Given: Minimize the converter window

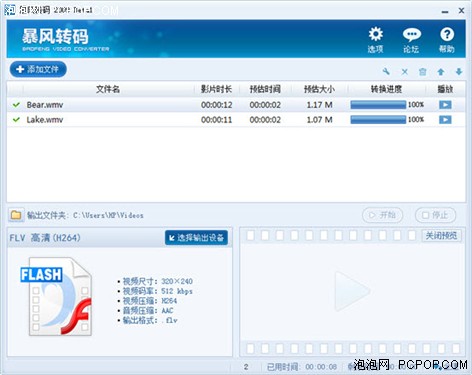Looking at the screenshot, I should click(445, 11).
